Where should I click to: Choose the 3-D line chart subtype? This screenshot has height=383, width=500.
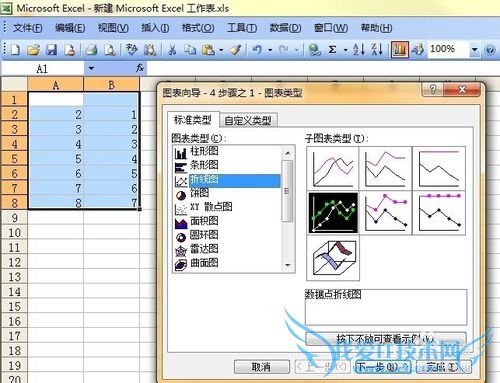coord(333,258)
